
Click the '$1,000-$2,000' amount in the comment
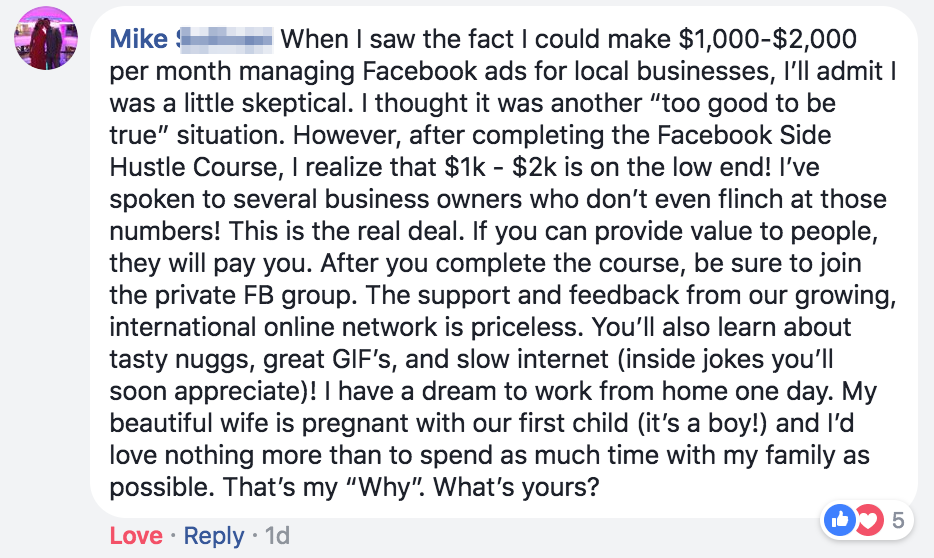point(767,39)
